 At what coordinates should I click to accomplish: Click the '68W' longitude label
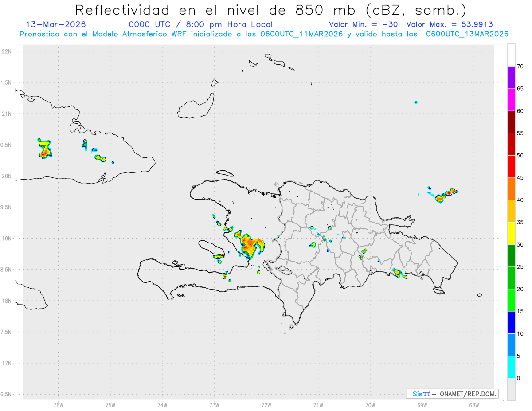(x=474, y=405)
